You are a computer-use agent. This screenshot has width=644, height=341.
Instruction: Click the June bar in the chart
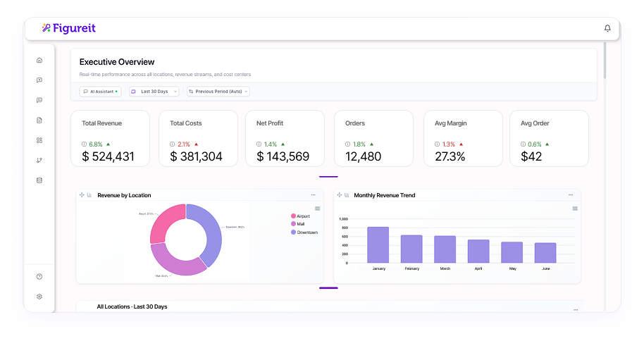(545, 253)
